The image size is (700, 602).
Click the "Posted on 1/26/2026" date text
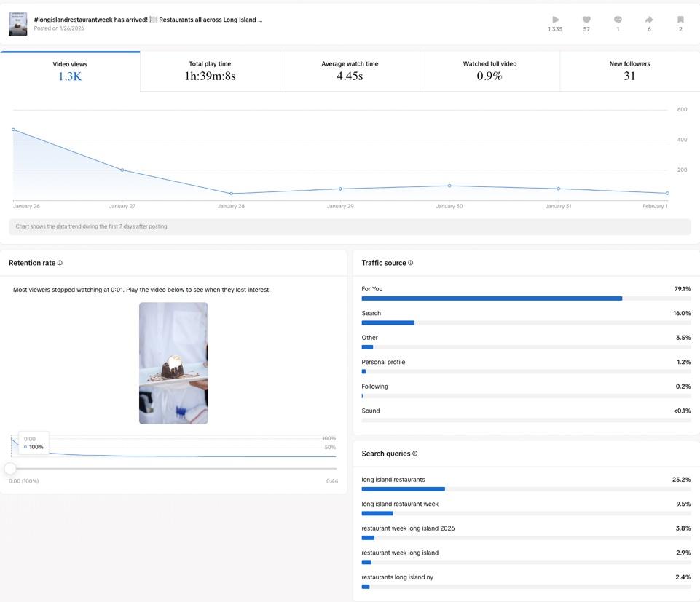point(59,28)
